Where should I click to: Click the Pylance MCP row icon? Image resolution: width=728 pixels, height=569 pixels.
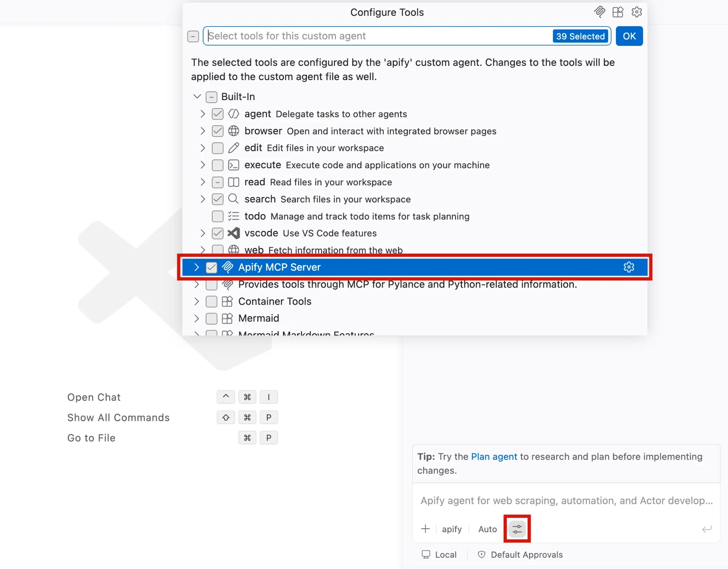(227, 284)
